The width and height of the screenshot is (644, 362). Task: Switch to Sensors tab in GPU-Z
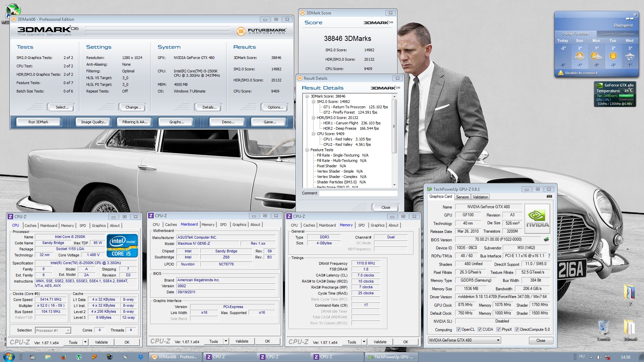(462, 197)
